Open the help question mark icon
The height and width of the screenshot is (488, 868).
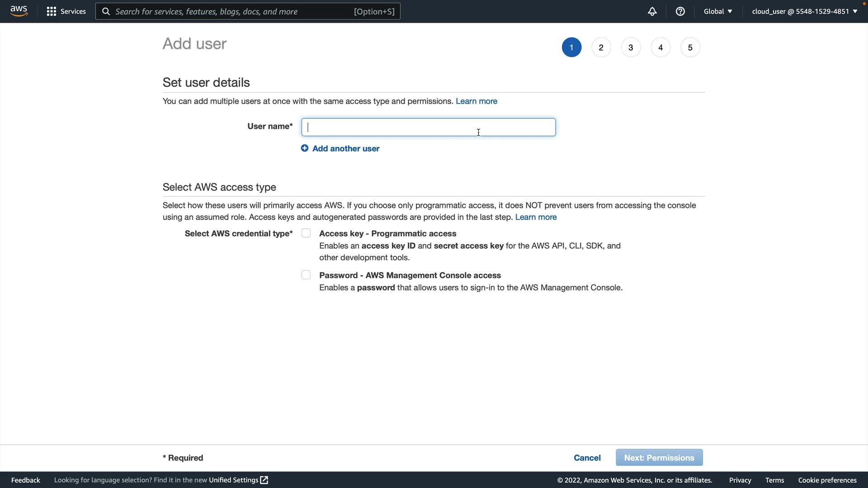click(x=680, y=11)
